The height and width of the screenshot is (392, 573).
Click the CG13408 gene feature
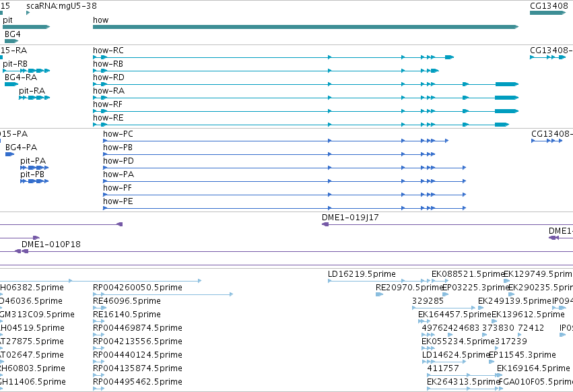point(547,13)
